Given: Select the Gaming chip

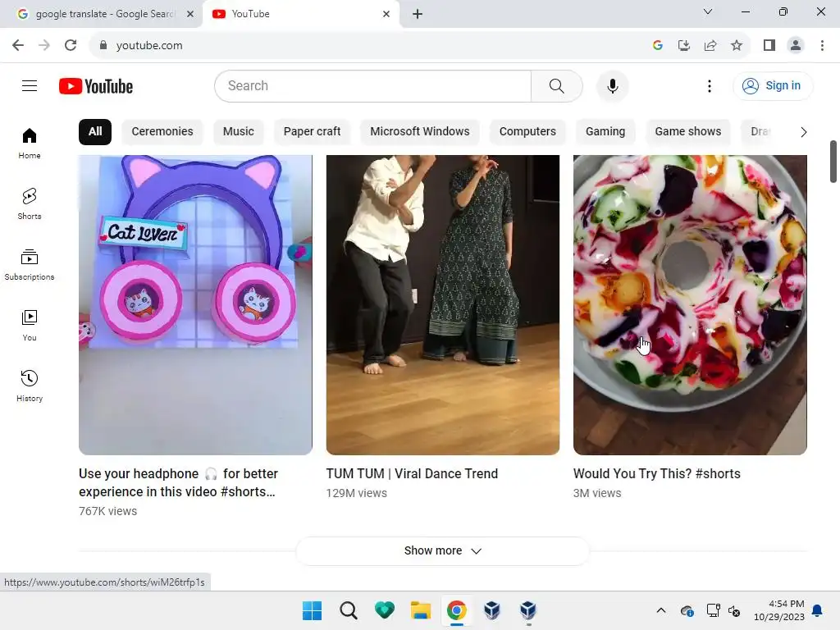Looking at the screenshot, I should [x=605, y=132].
